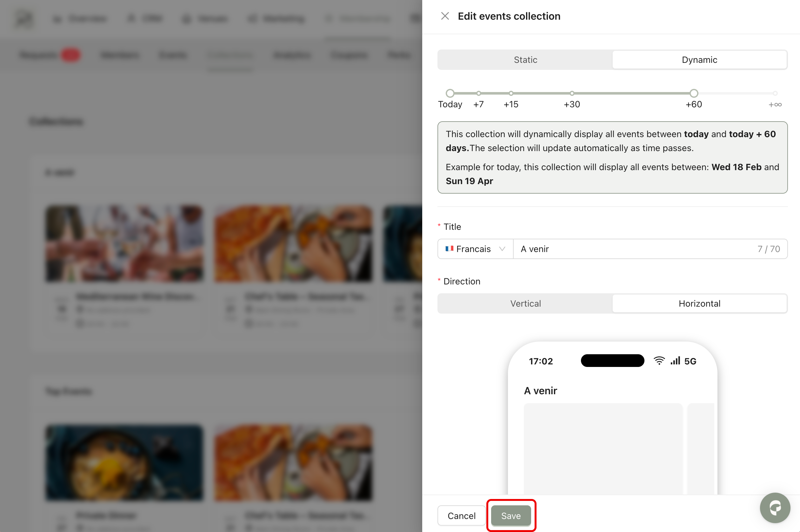Click the French flag icon
Image resolution: width=800 pixels, height=532 pixels.
pyautogui.click(x=449, y=249)
